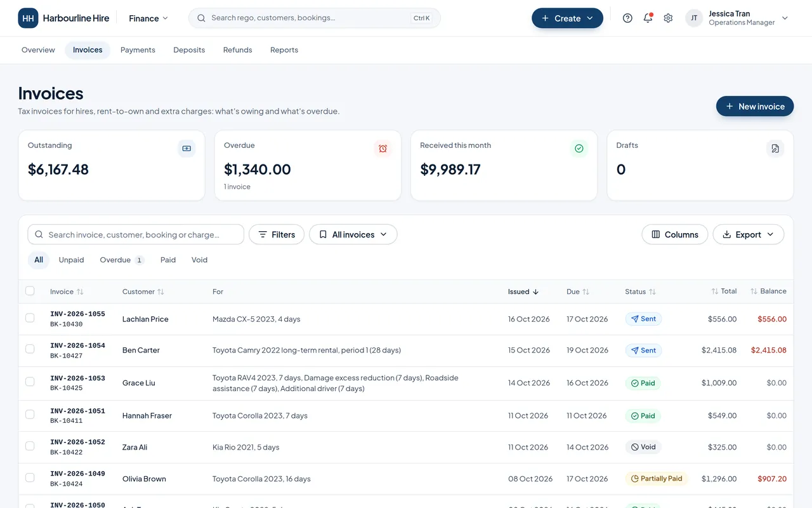Click the invoice search input field
The width and height of the screenshot is (812, 508).
click(x=136, y=234)
